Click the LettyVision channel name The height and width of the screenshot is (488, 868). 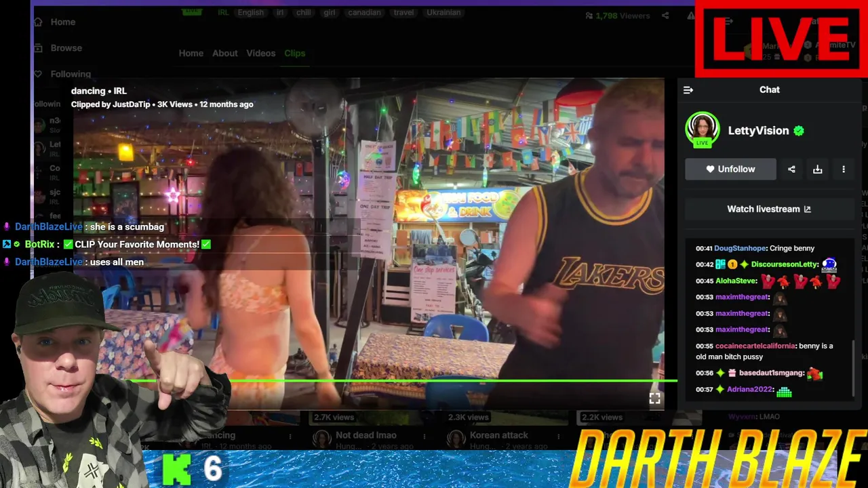point(758,131)
